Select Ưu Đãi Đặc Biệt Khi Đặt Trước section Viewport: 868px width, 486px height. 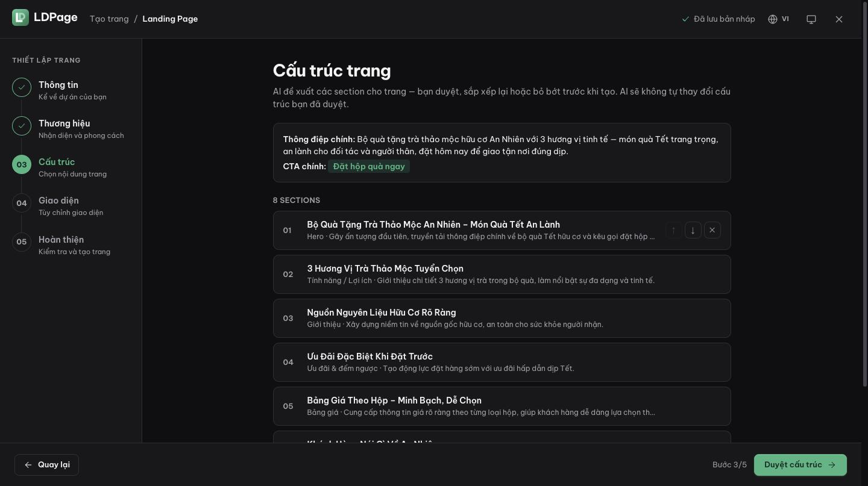(502, 362)
